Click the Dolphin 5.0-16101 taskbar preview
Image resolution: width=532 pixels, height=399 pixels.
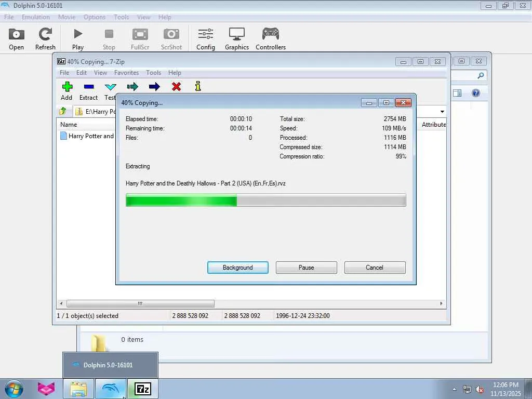tap(110, 365)
